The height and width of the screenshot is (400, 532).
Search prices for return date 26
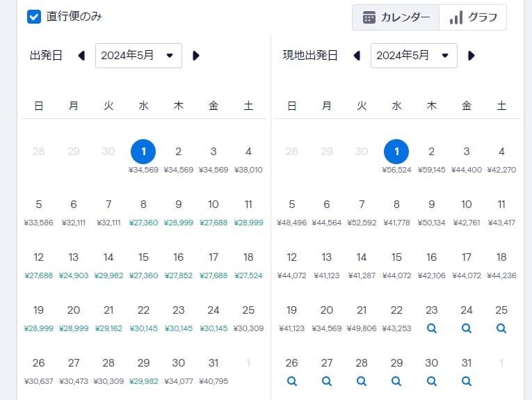(292, 381)
